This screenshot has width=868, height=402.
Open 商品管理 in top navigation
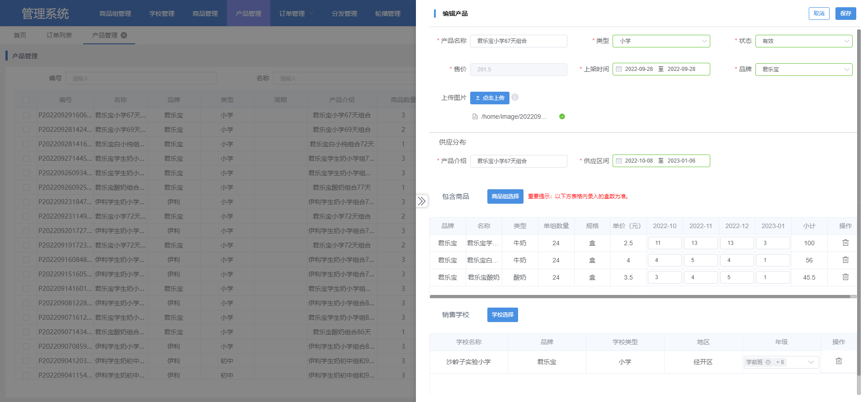tap(205, 14)
